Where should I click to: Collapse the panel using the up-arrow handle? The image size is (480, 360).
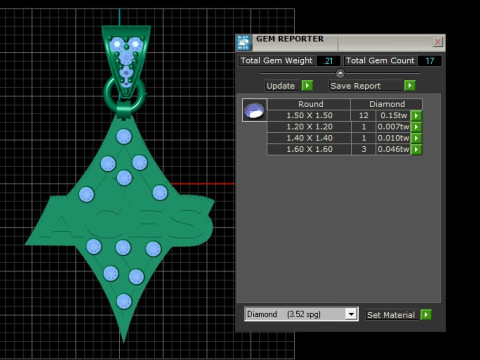340,73
